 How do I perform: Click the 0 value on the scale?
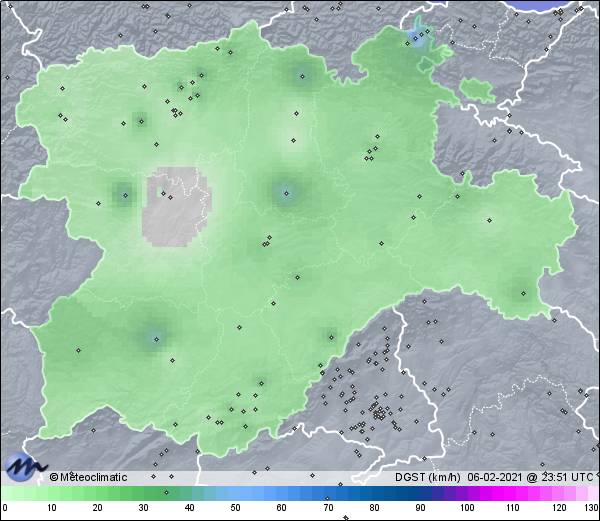click(5, 508)
